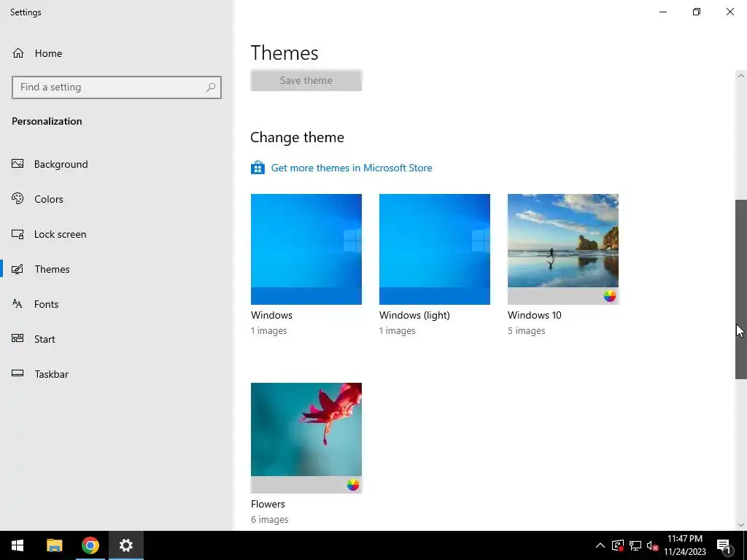Click color wheel badge on Flowers theme

[353, 485]
